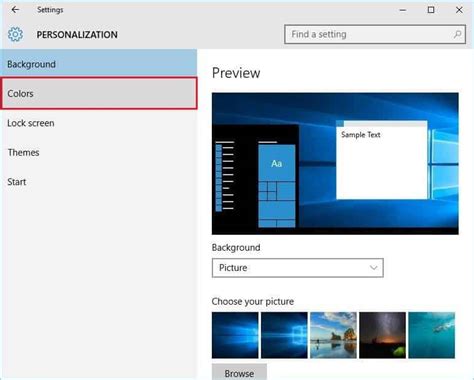Click the Choose your picture label
This screenshot has width=474, height=380.
pyautogui.click(x=253, y=301)
